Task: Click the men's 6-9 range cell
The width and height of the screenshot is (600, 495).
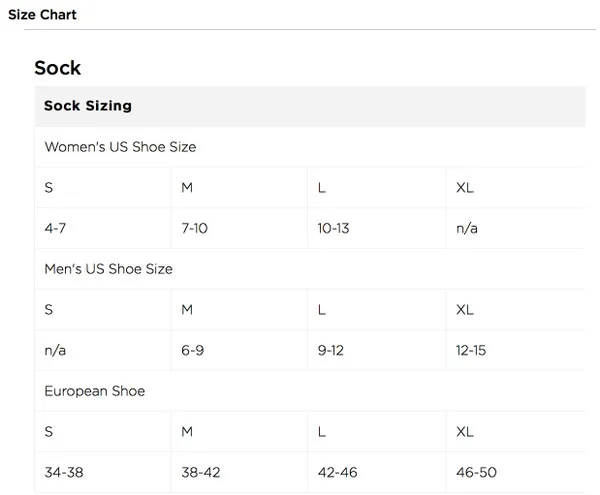Action: click(x=240, y=350)
